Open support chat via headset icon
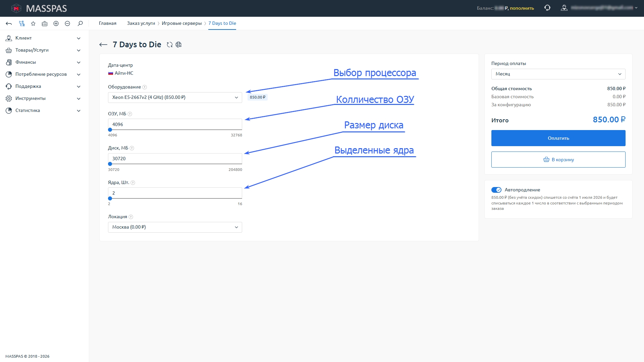This screenshot has height=362, width=644. (x=547, y=8)
